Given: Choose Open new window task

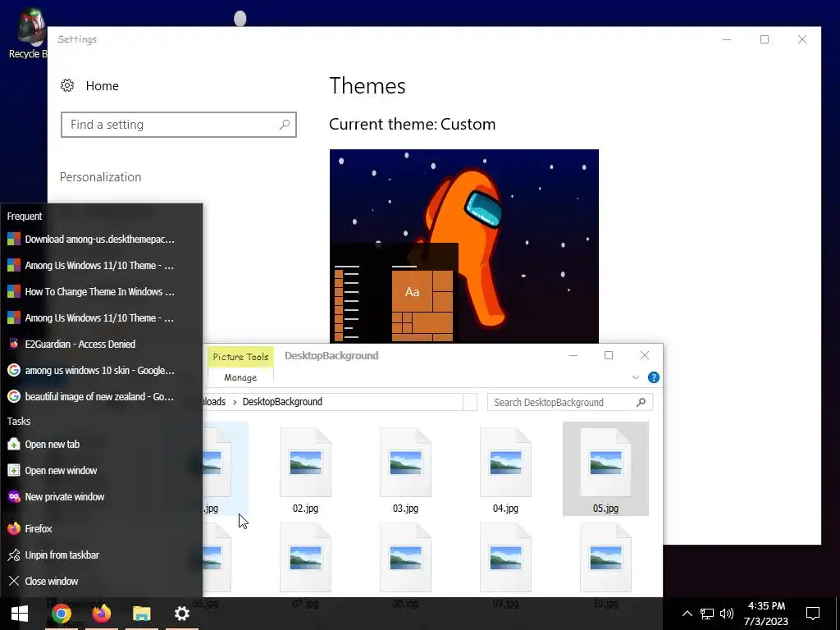Looking at the screenshot, I should pyautogui.click(x=101, y=470).
